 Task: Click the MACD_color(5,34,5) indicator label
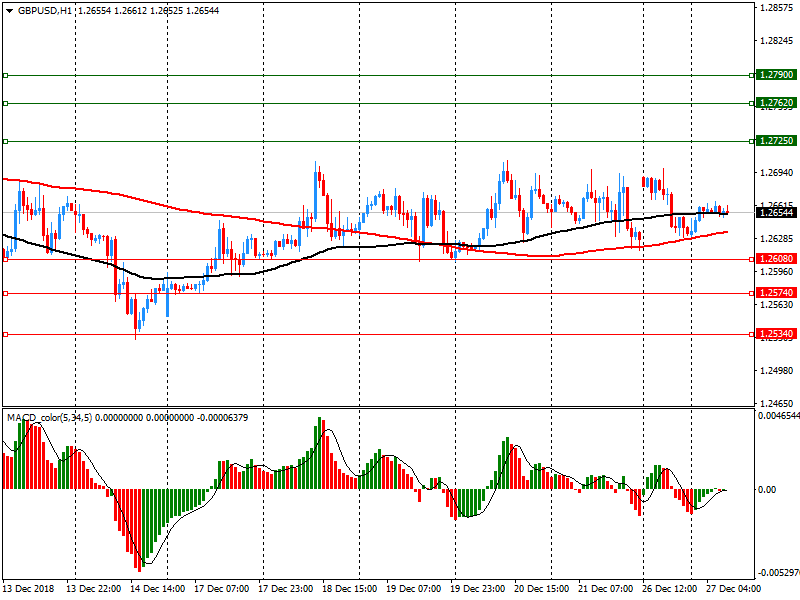(50, 417)
